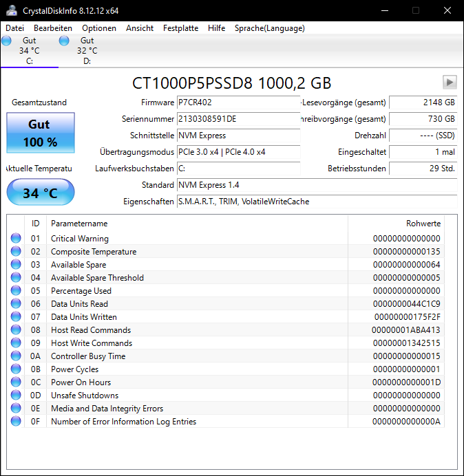This screenshot has height=476, width=464.
Task: Click raw value 0000000044C1C9
Action: (x=407, y=304)
